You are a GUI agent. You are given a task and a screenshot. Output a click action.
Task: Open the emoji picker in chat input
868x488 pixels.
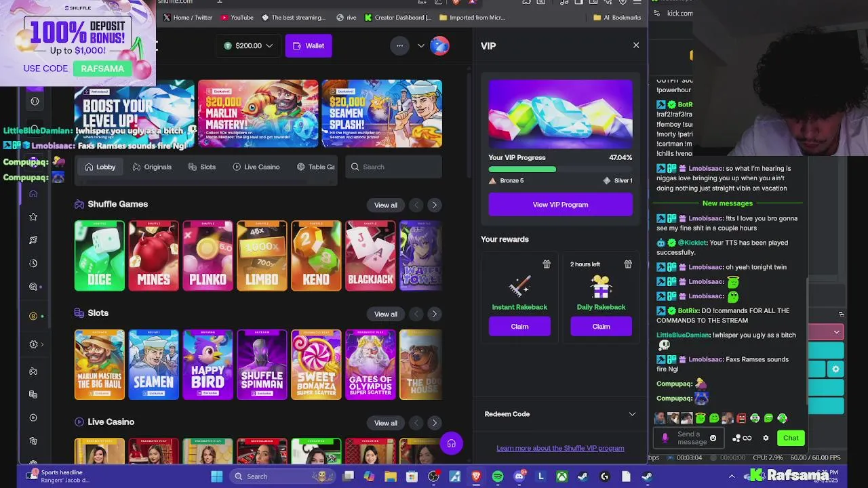coord(713,438)
